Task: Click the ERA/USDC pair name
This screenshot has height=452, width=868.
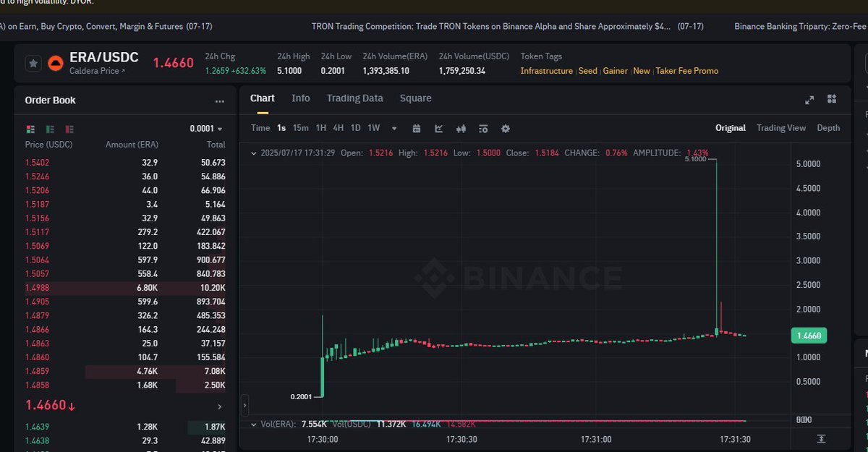Action: click(x=104, y=58)
